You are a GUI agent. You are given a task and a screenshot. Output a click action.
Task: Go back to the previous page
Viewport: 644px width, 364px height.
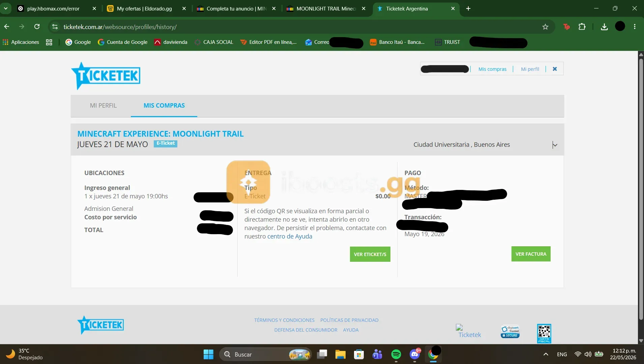coord(7,27)
